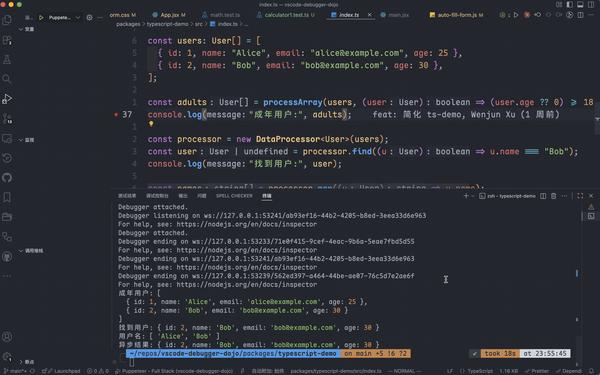This screenshot has height=375, width=600.
Task: Click the LF line ending indicator
Action: pos(450,371)
